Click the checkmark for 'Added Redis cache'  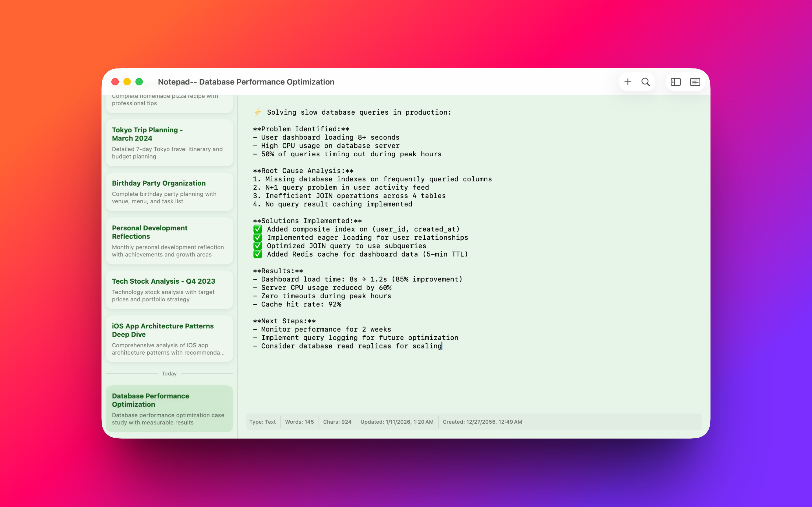click(257, 254)
